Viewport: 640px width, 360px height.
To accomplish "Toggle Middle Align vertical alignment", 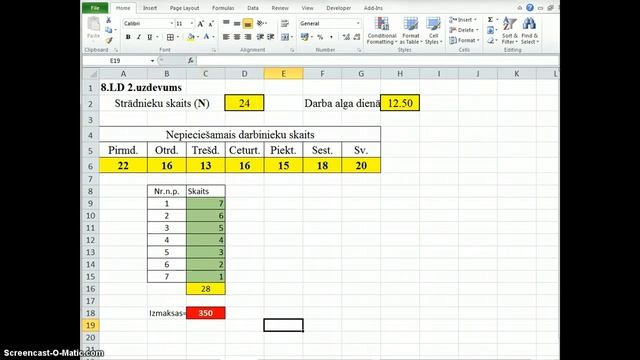I will [237, 24].
